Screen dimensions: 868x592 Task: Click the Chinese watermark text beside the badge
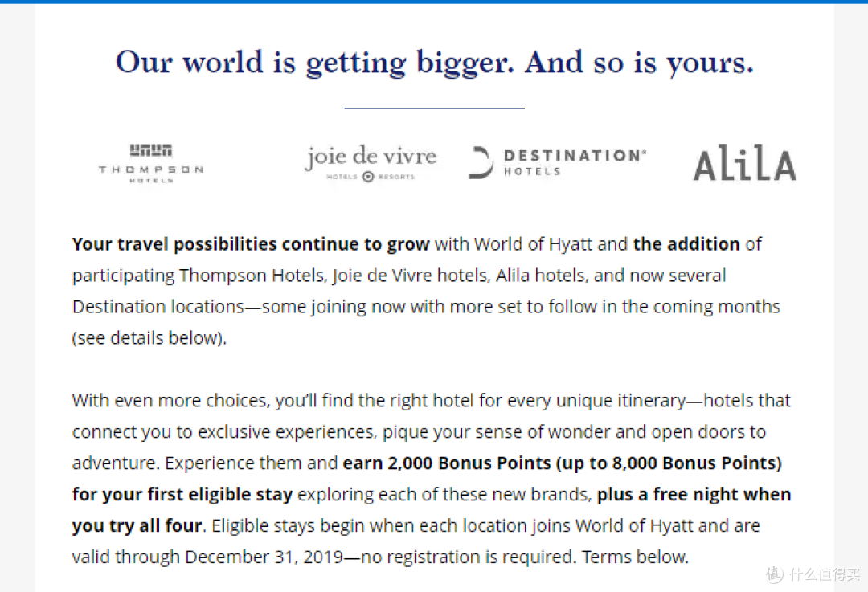[x=825, y=574]
